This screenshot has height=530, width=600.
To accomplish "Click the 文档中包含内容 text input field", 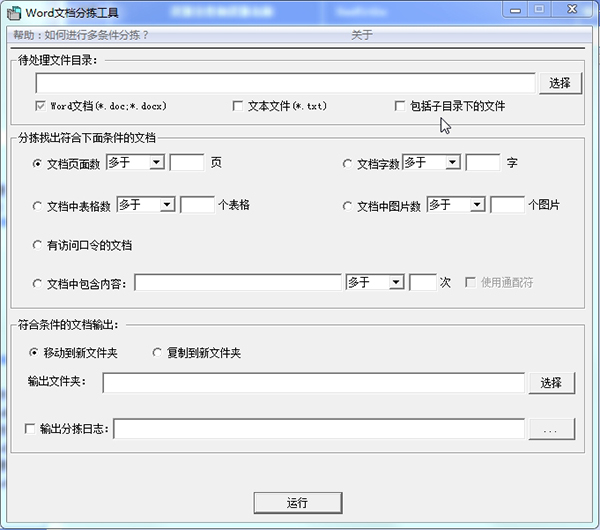I will pyautogui.click(x=238, y=282).
